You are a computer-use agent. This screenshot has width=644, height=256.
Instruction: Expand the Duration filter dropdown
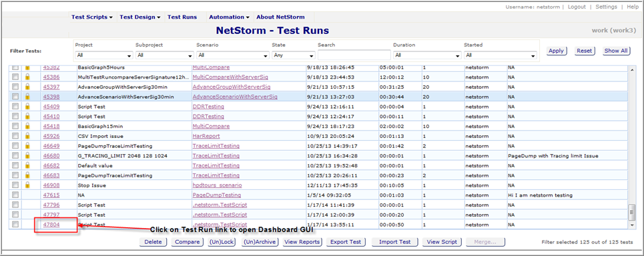pyautogui.click(x=427, y=55)
